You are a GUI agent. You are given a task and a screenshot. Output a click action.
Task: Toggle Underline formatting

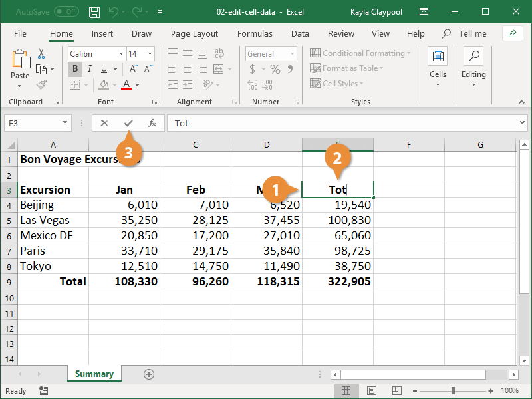pos(104,69)
